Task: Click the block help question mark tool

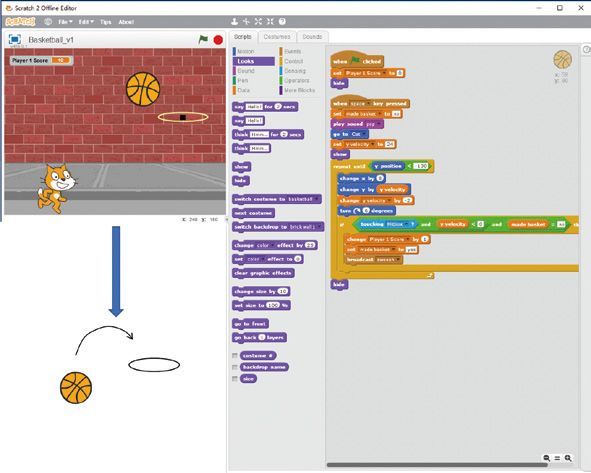Action: [282, 21]
